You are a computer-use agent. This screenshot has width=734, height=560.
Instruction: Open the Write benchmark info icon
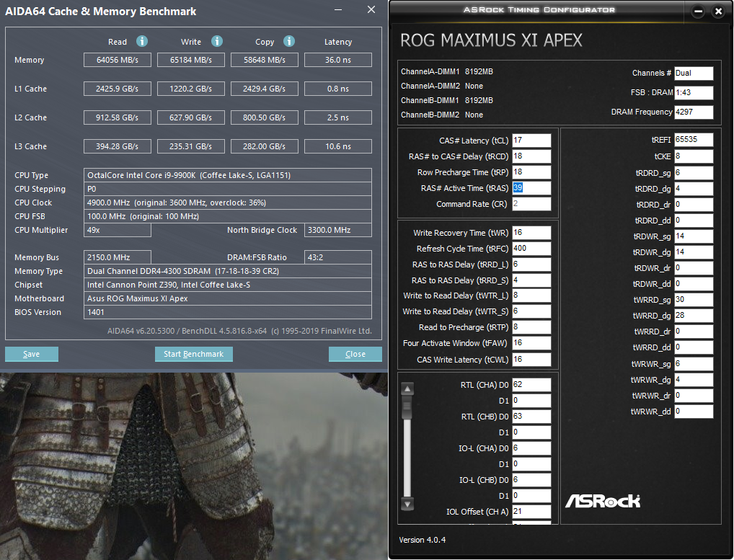(217, 41)
